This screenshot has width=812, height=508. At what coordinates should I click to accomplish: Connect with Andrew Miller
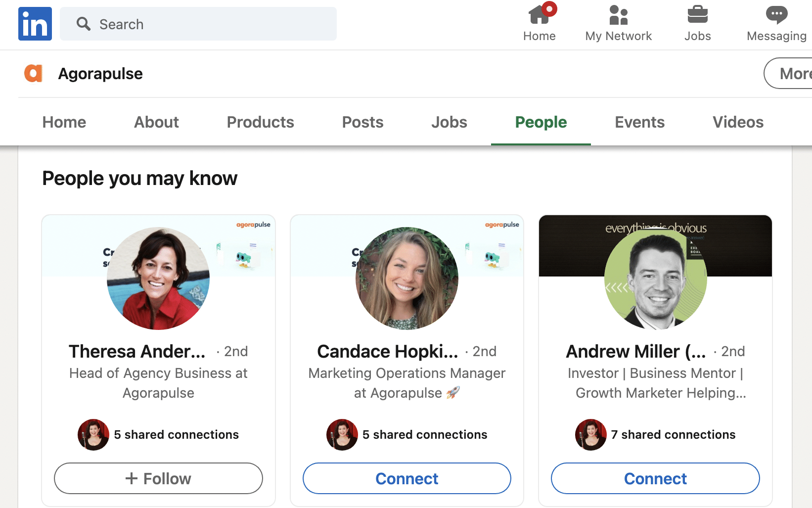[x=655, y=478]
